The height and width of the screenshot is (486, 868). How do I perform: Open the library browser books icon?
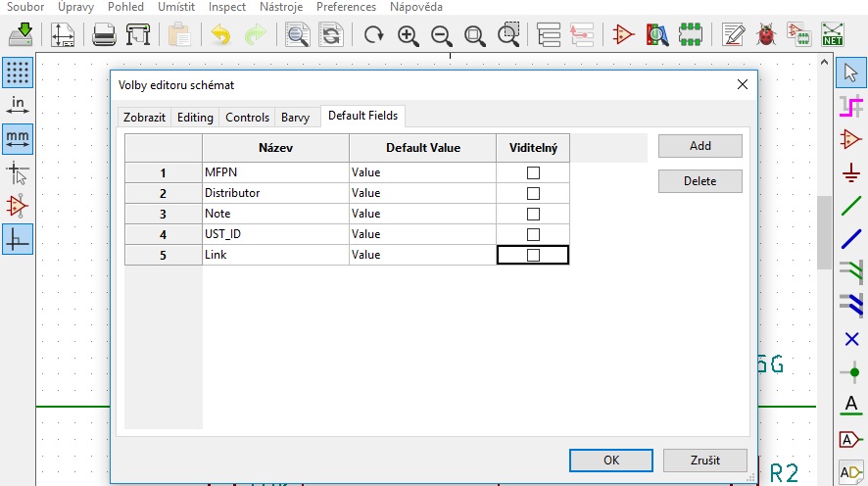(x=657, y=35)
